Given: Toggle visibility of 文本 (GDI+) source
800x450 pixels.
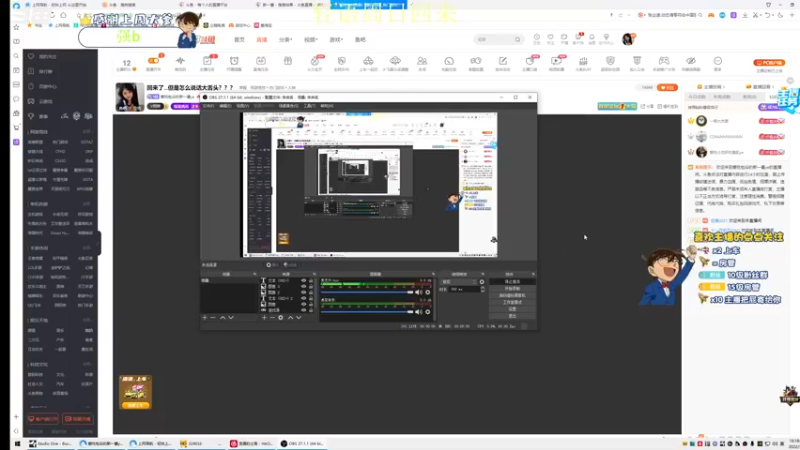Looking at the screenshot, I should [x=304, y=281].
